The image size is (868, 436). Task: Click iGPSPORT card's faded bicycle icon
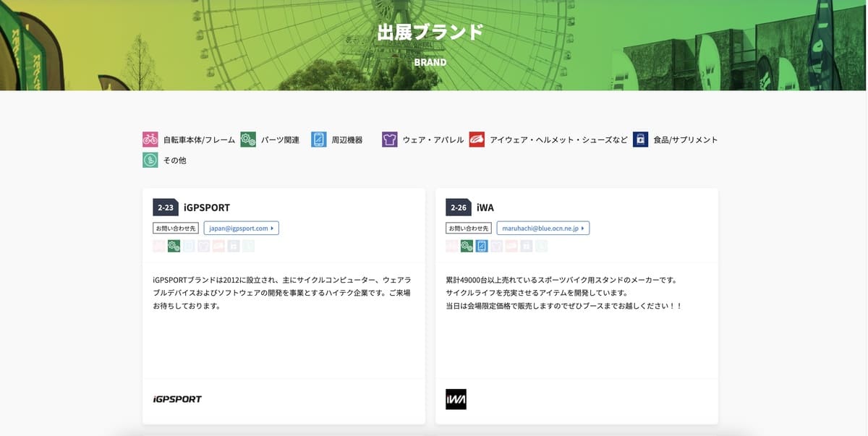[159, 246]
